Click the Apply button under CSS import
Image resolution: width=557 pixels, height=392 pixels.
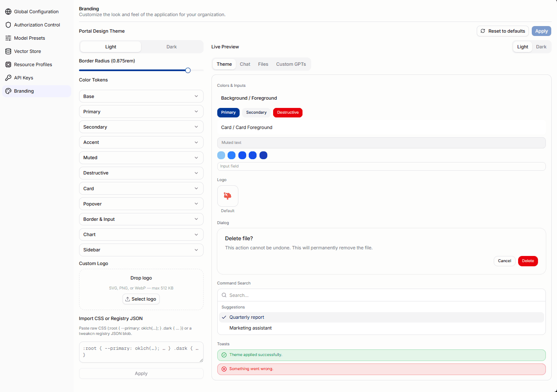pyautogui.click(x=141, y=373)
